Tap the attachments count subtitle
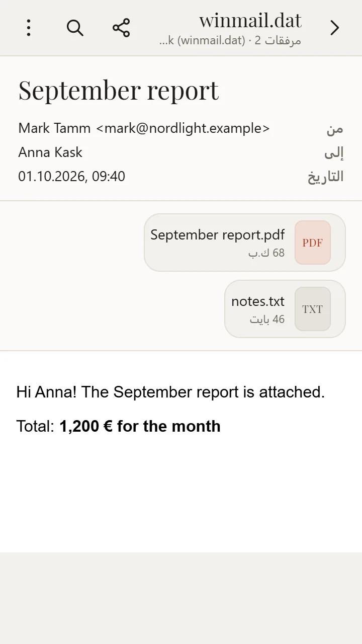The image size is (362, 644). click(230, 41)
